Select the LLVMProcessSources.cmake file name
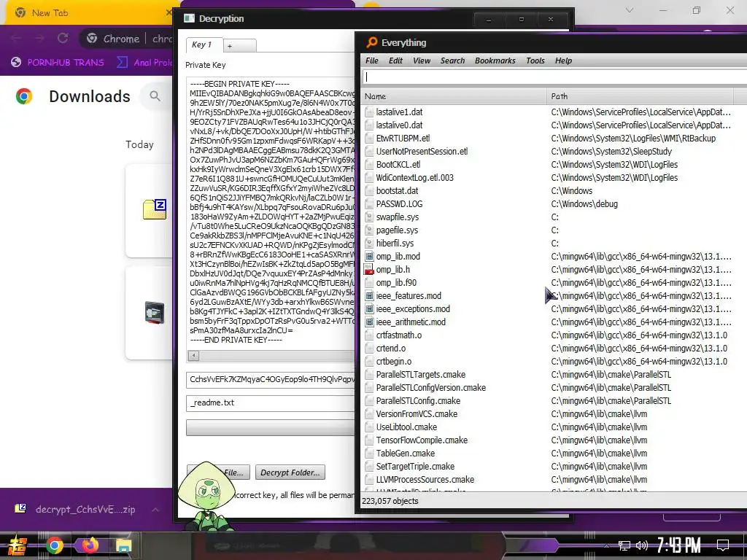This screenshot has width=747, height=560. pos(425,480)
